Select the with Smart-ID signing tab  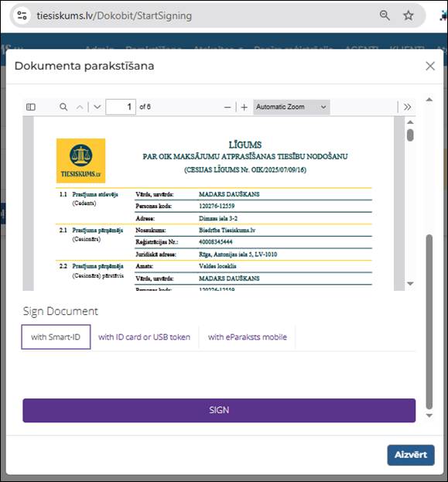[56, 337]
